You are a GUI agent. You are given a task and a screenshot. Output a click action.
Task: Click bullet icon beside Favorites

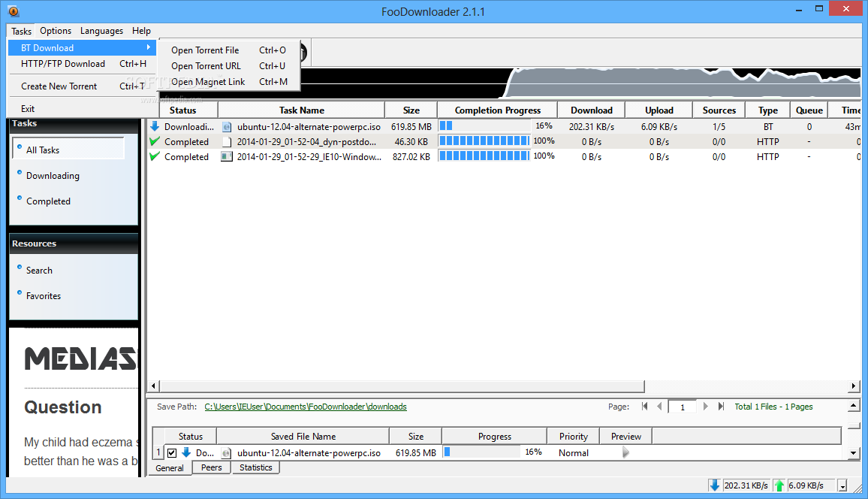[20, 292]
